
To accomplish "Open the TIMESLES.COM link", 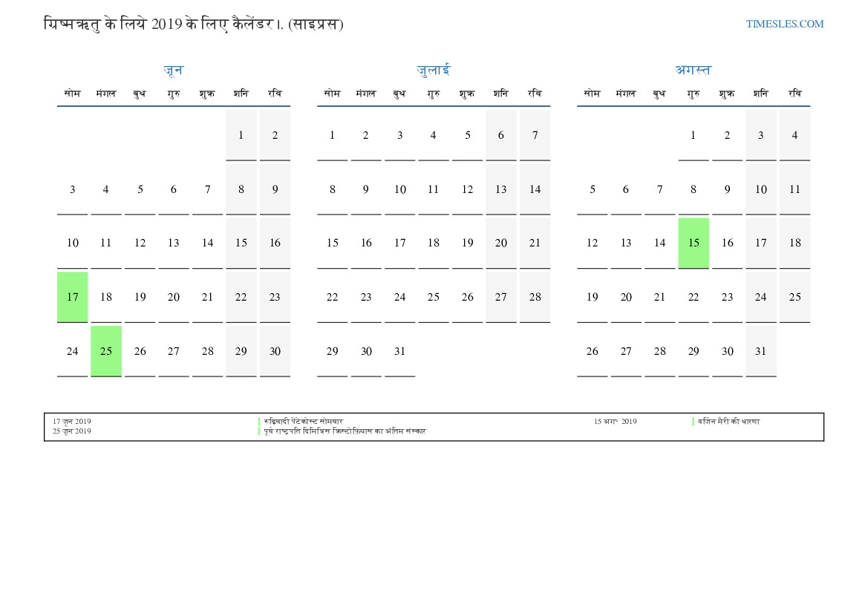I will click(x=784, y=24).
